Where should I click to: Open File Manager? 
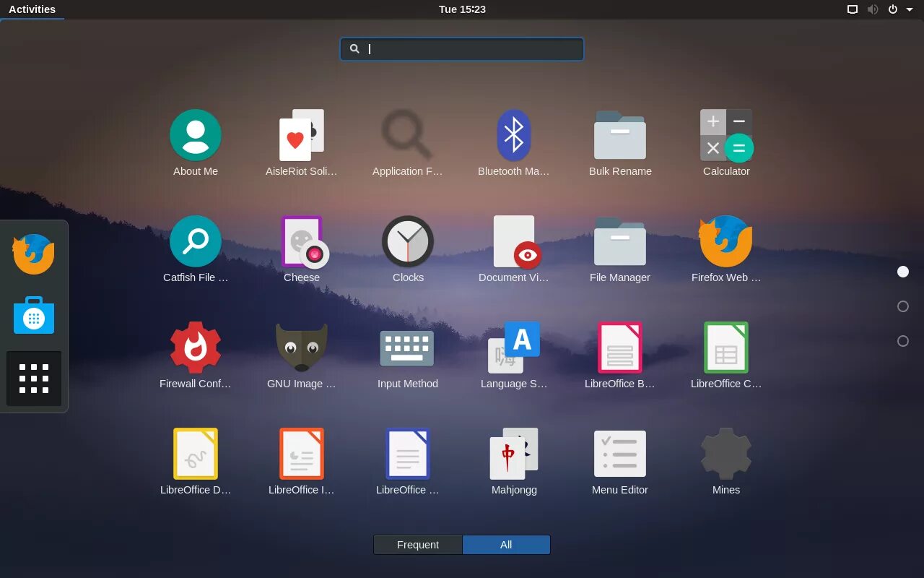620,249
